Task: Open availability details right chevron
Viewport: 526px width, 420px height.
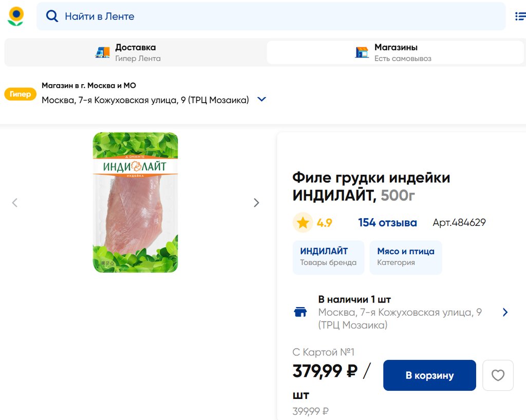Action: [x=505, y=312]
